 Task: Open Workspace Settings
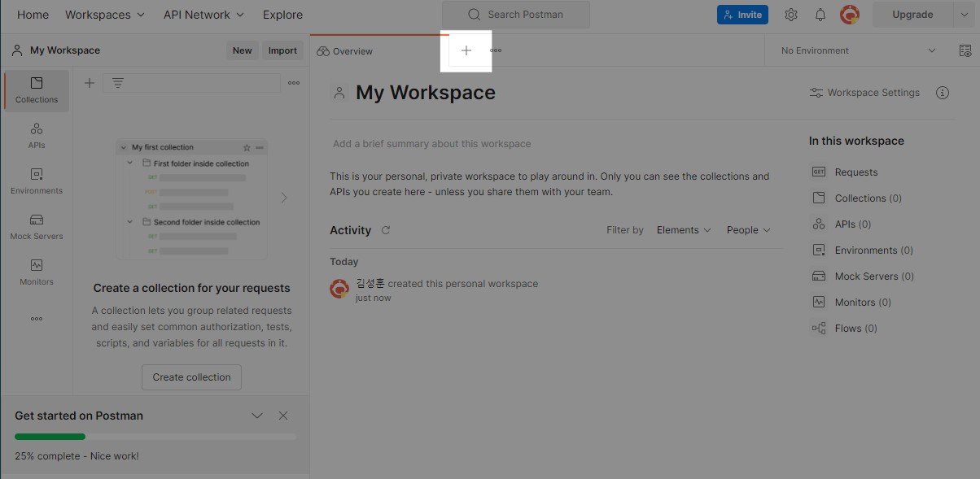[x=864, y=93]
